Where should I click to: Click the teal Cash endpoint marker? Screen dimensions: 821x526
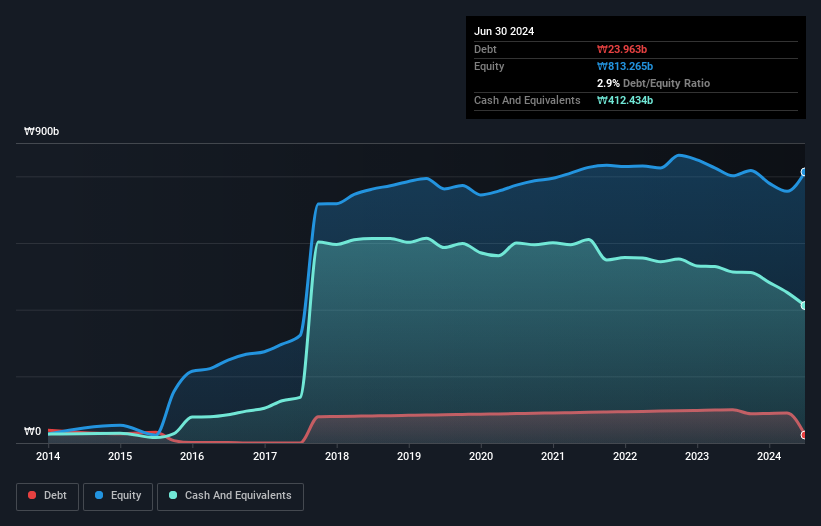click(x=804, y=306)
